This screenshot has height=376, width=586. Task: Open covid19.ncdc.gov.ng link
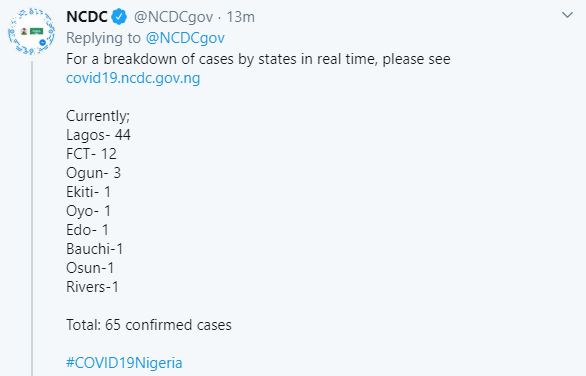[133, 78]
